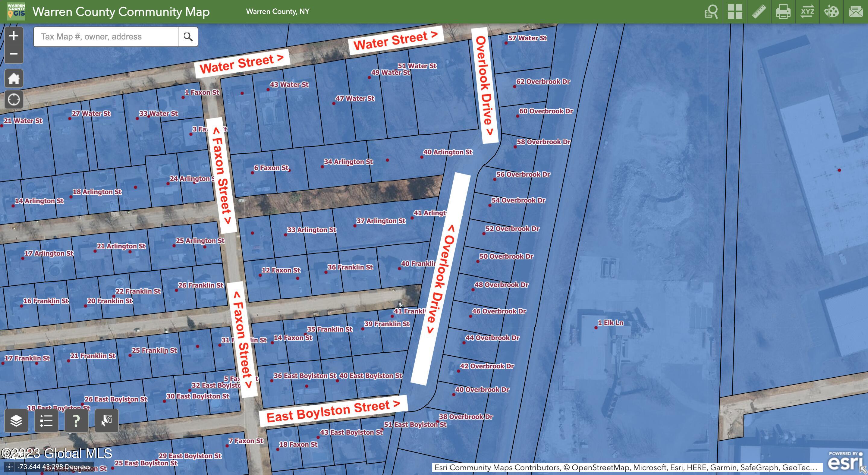
Task: Select the ruler measurement tool
Action: (x=759, y=12)
